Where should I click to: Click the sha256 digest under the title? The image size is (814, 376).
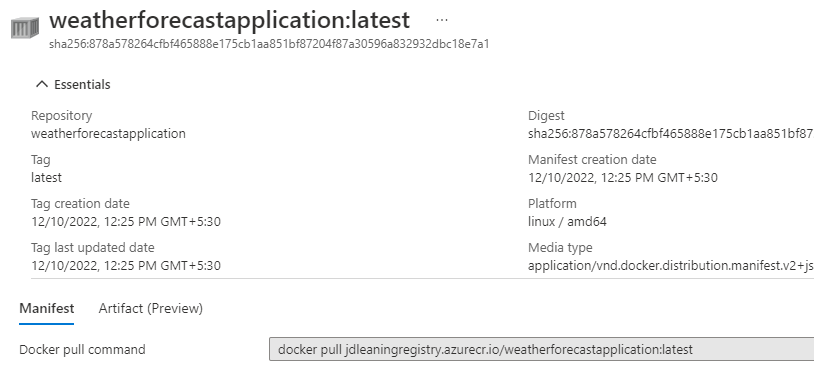pyautogui.click(x=269, y=44)
